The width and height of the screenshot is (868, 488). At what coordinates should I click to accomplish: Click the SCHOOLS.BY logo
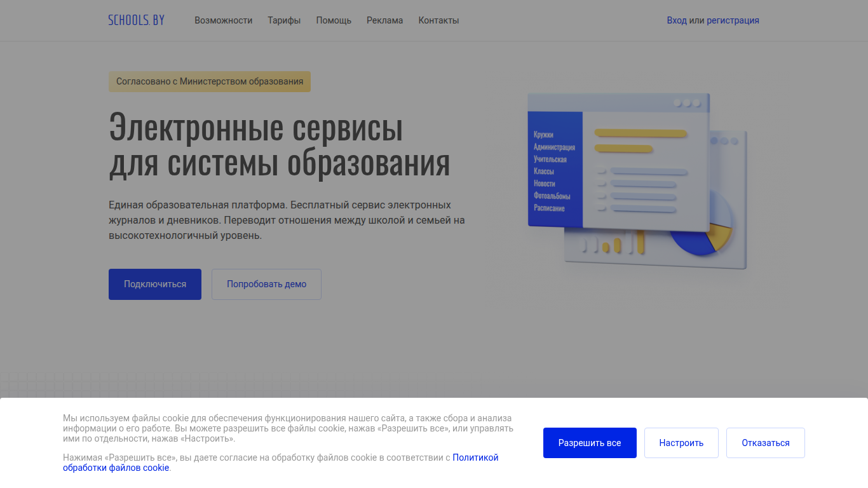tap(136, 20)
